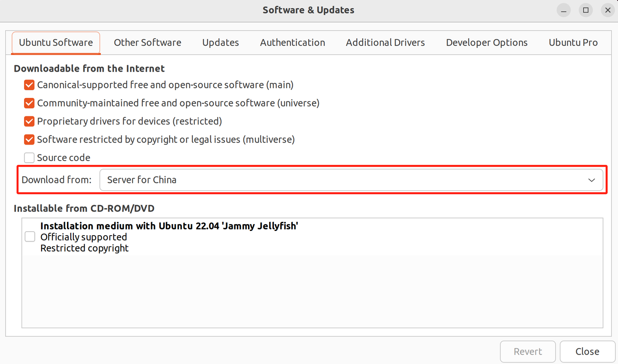Maximize the Software & Updates window
The image size is (618, 364).
pos(586,10)
